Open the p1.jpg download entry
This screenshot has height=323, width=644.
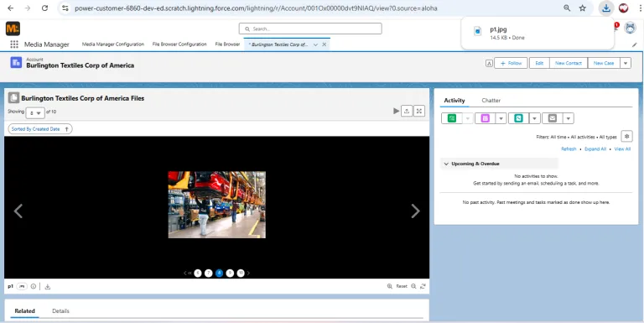538,33
